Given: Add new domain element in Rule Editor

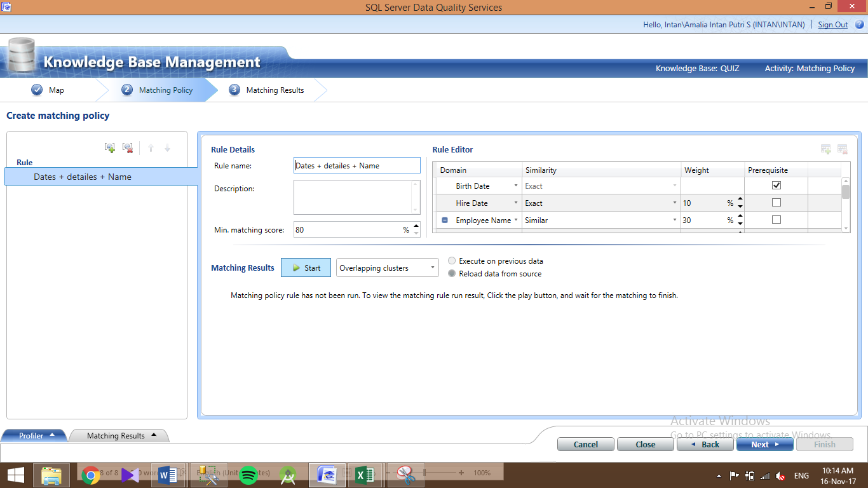Looking at the screenshot, I should (x=826, y=149).
